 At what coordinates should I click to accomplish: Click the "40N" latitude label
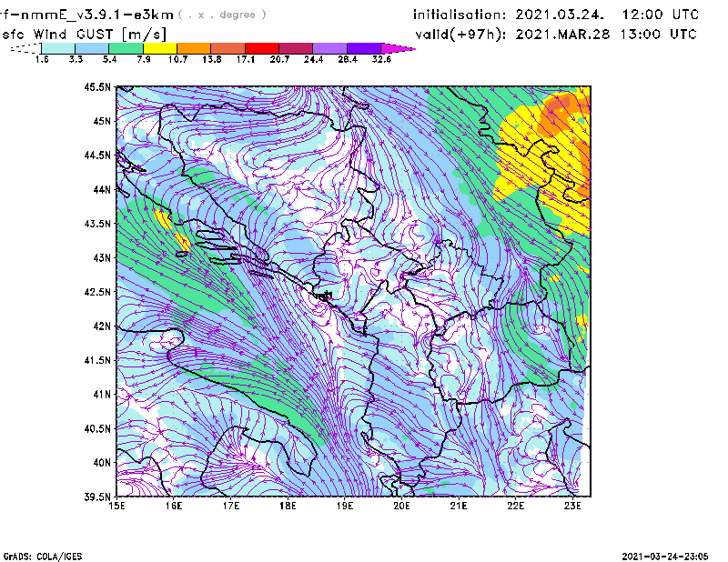102,463
